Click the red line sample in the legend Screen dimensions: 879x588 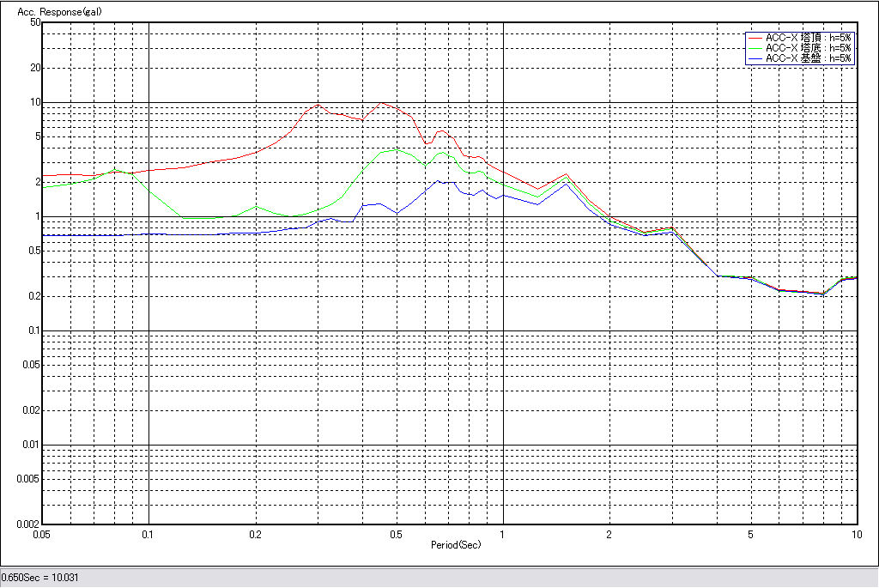(755, 38)
